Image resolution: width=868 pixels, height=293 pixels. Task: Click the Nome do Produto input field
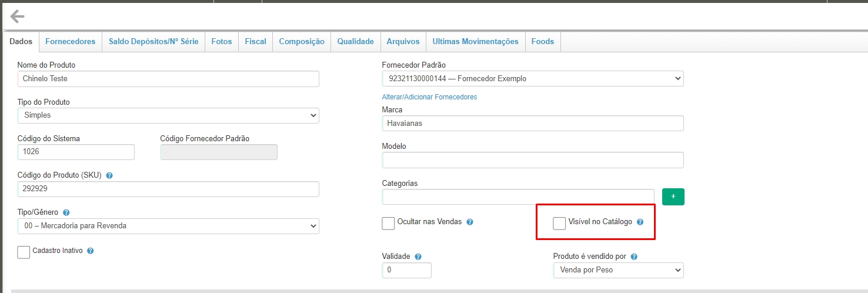[x=168, y=78]
